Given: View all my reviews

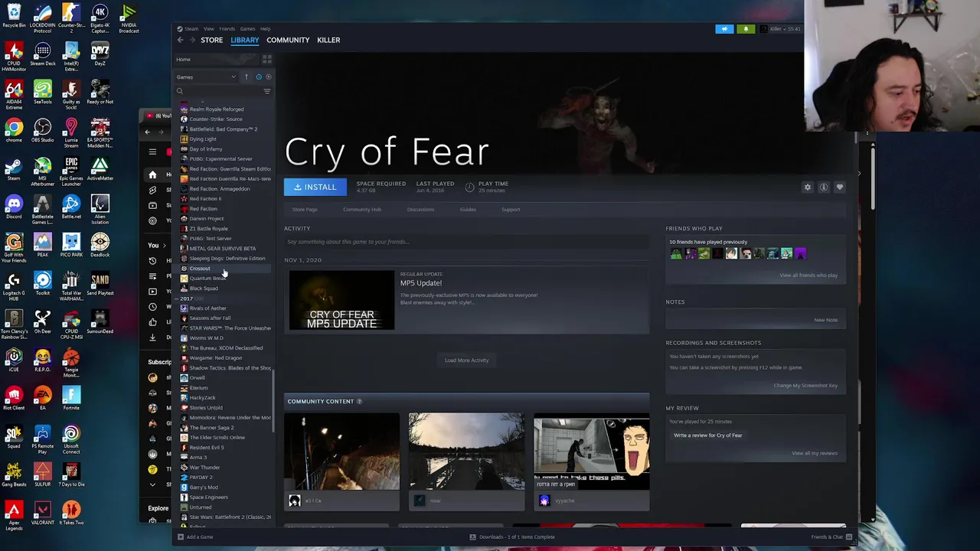Looking at the screenshot, I should (x=815, y=453).
